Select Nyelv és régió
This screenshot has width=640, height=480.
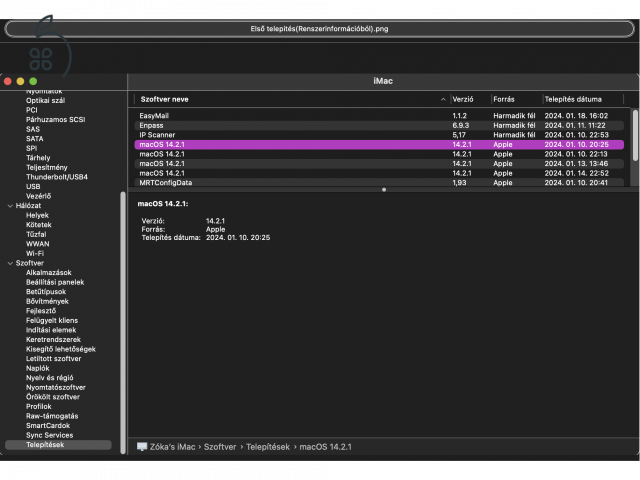point(49,378)
